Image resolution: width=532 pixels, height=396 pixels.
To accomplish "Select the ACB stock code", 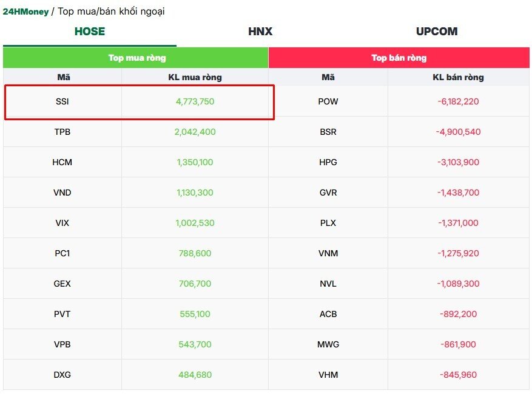I will coord(328,314).
